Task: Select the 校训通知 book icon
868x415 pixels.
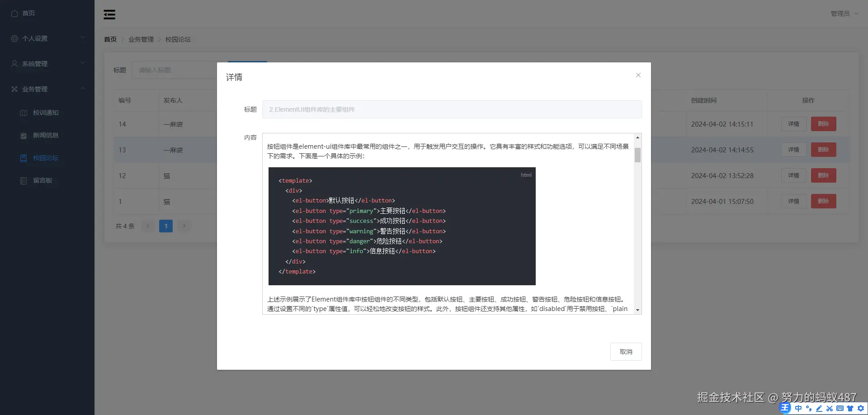Action: coord(24,113)
